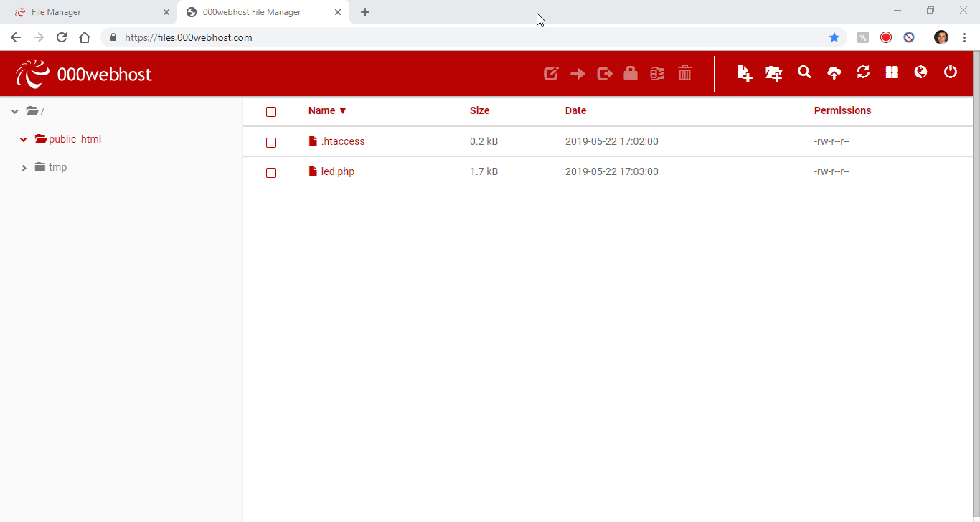Open a new browser tab
Viewport: 980px width, 522px height.
[365, 12]
